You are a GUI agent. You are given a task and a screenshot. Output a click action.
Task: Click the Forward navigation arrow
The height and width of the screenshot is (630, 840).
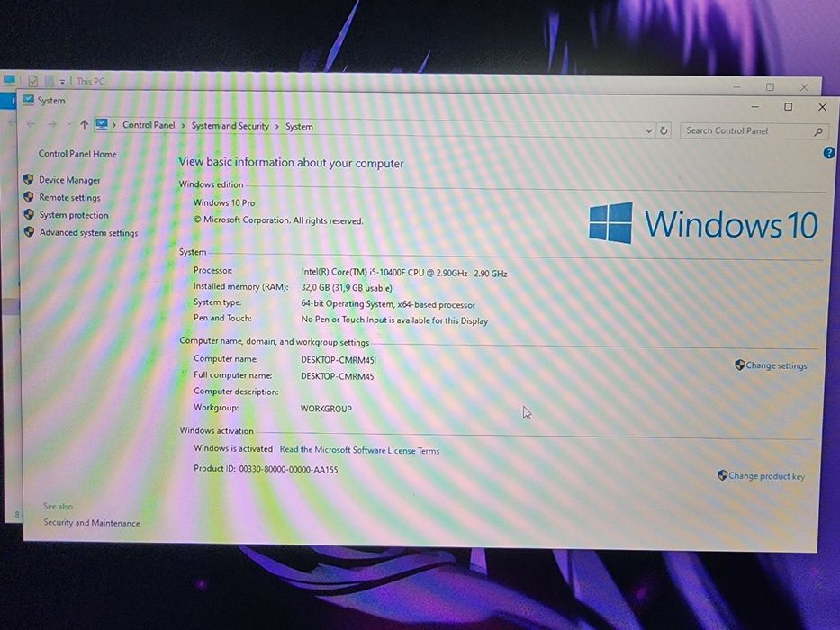[52, 125]
